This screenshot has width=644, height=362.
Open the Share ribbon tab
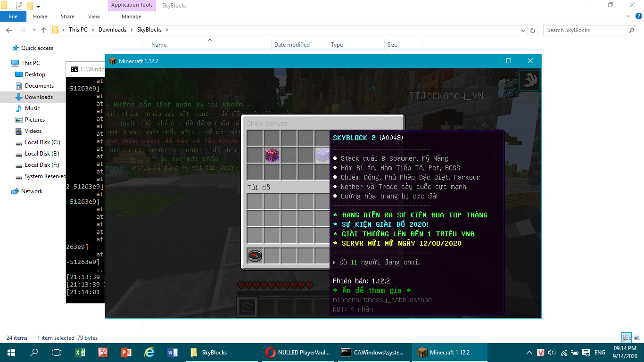click(67, 16)
